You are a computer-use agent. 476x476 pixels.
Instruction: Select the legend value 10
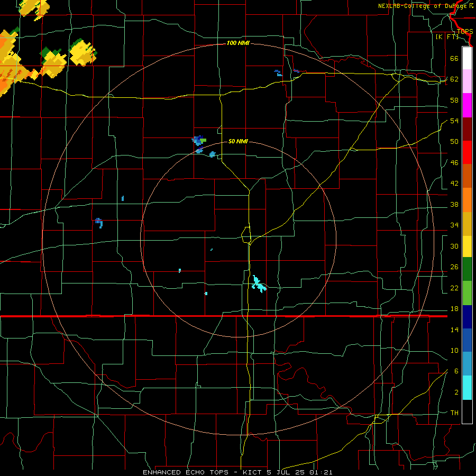[x=454, y=350]
